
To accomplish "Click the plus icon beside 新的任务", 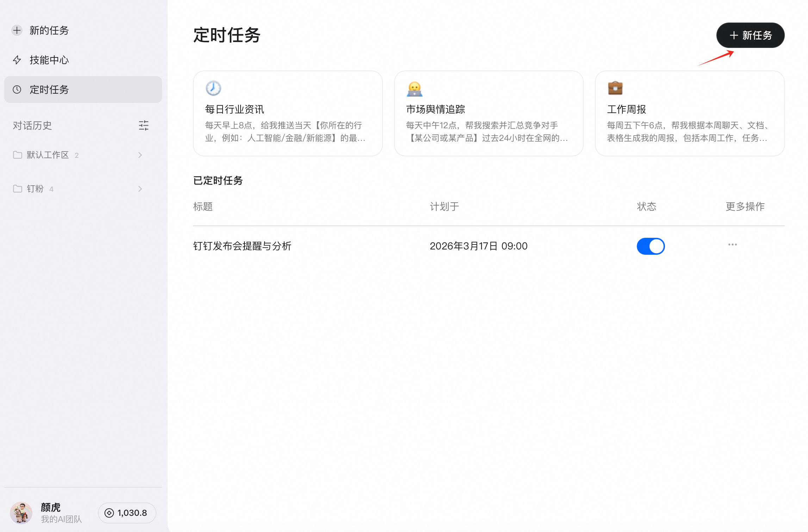I will [17, 30].
